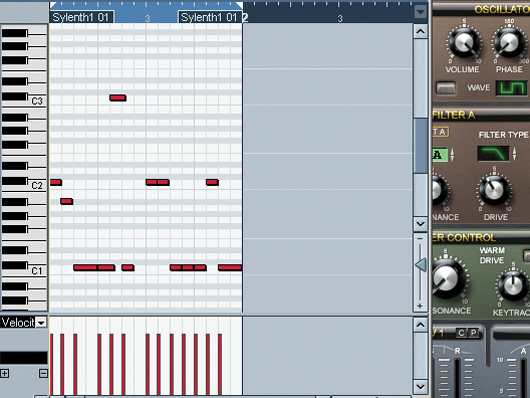Image resolution: width=530 pixels, height=398 pixels.
Task: Toggle the Filter A input selector
Action: click(x=440, y=155)
